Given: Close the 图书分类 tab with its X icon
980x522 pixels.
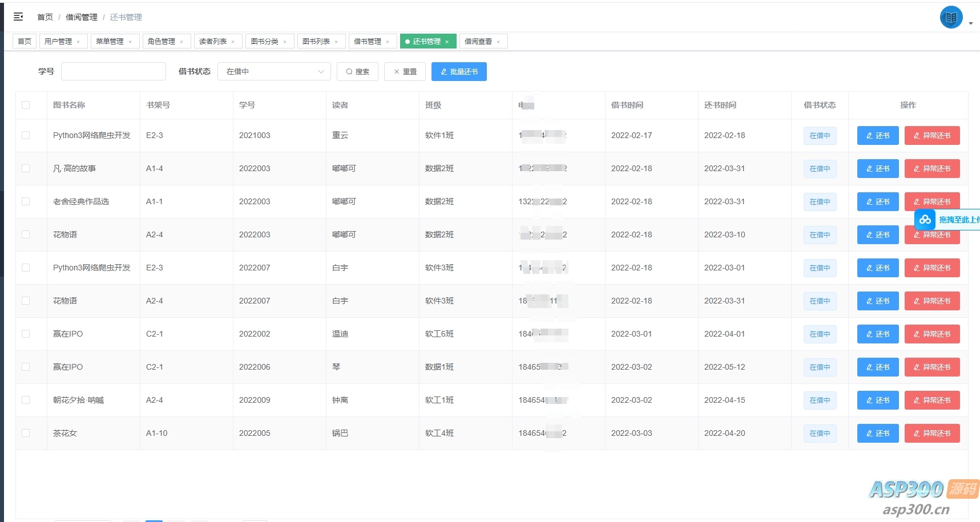Looking at the screenshot, I should 285,41.
